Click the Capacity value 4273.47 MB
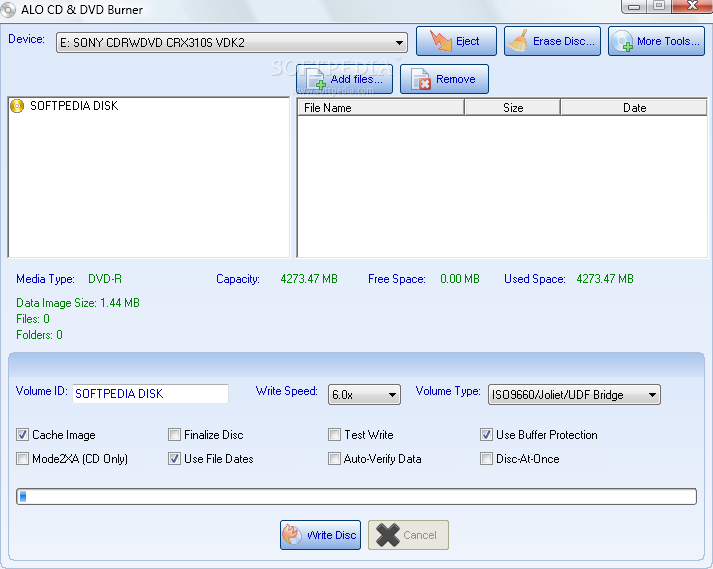This screenshot has width=713, height=569. (x=309, y=279)
